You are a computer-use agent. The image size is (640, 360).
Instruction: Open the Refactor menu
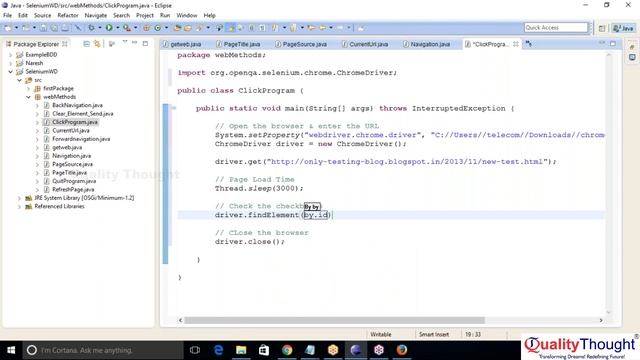click(68, 16)
